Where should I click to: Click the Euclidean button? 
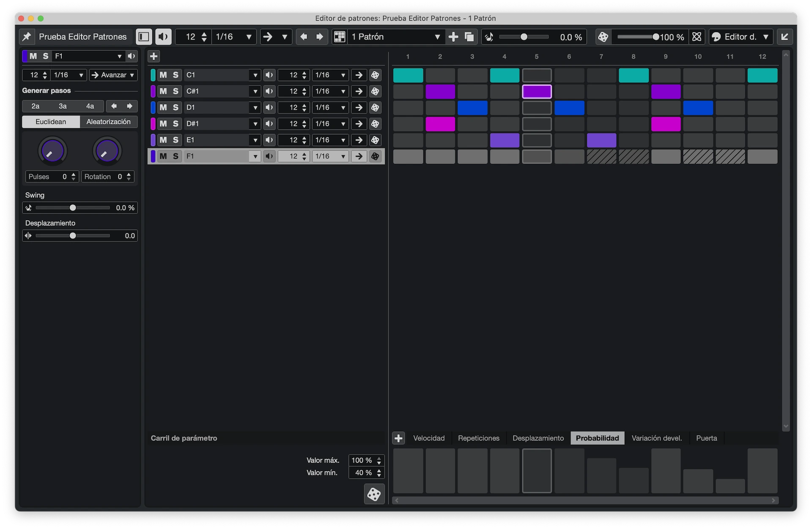(x=51, y=122)
